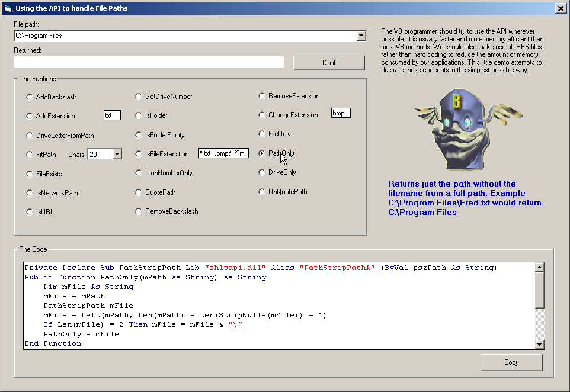This screenshot has width=570, height=392.
Task: Select the IsURL radio button
Action: click(30, 212)
